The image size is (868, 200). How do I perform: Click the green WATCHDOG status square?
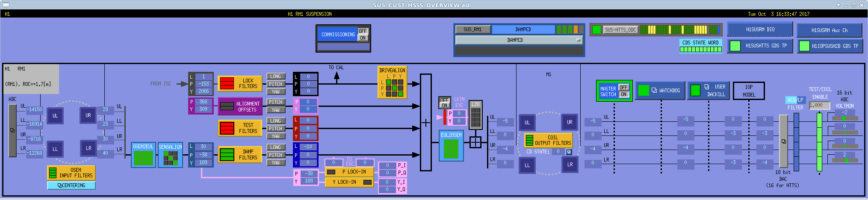coord(644,91)
